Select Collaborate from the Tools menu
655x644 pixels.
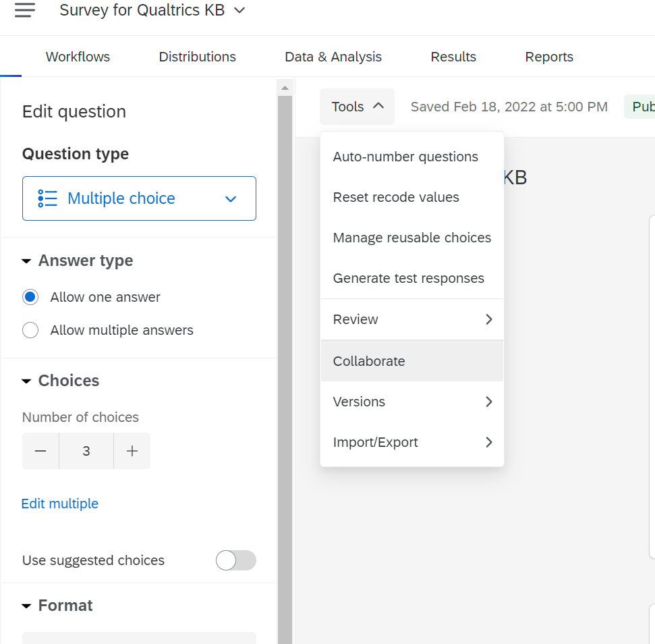368,360
